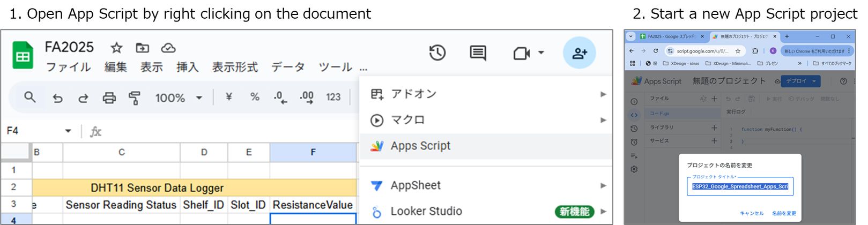Open version history clock icon

pos(437,52)
